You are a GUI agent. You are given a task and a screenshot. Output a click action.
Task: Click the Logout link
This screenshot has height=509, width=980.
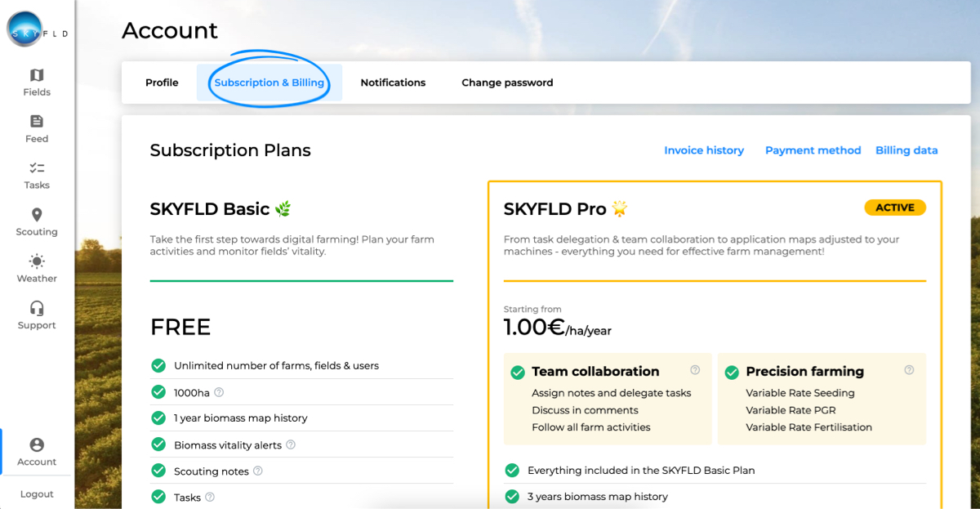point(37,494)
